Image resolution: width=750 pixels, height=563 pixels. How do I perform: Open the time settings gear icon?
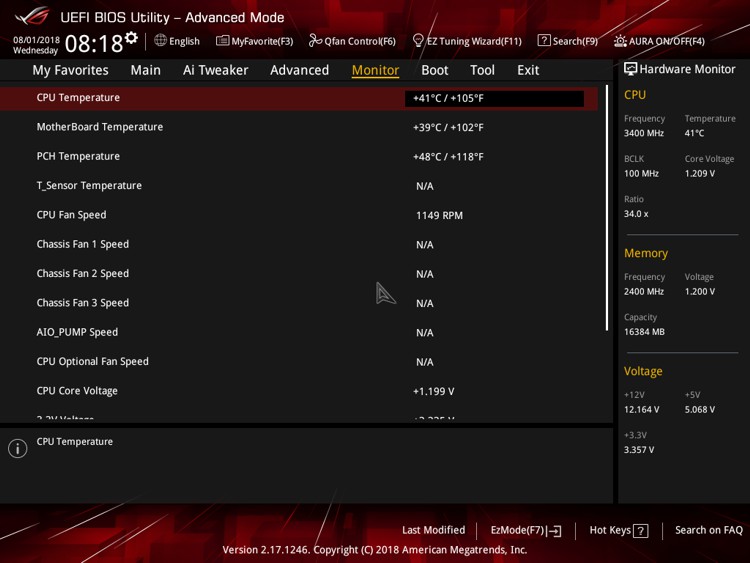point(131,38)
